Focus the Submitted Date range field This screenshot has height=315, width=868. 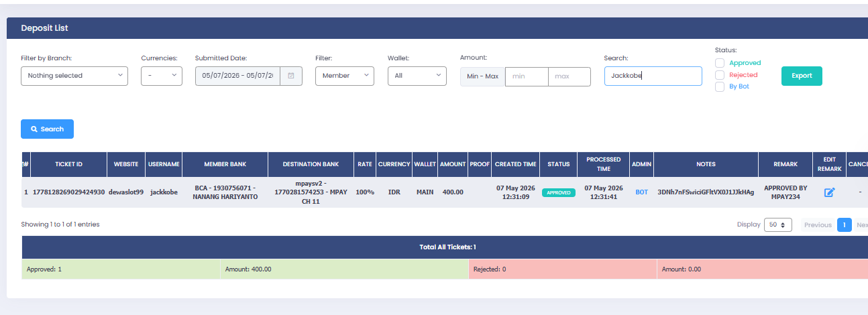(x=238, y=76)
